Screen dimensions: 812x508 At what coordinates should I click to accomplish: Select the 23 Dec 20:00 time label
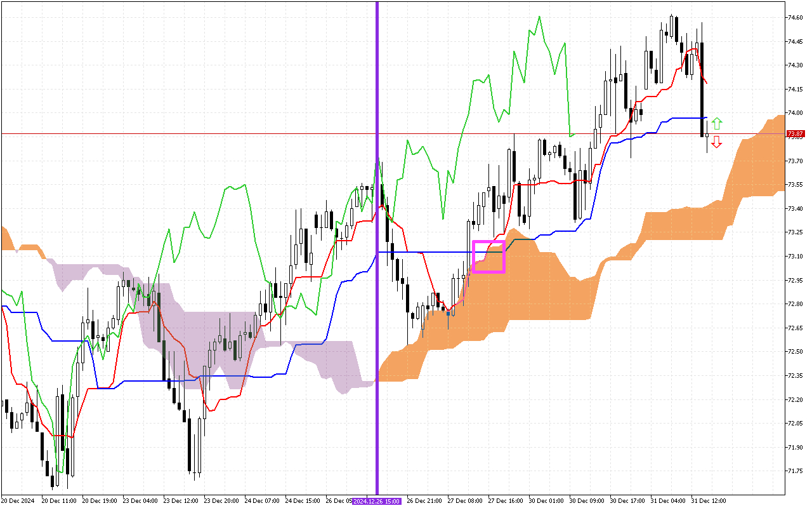[x=221, y=501]
